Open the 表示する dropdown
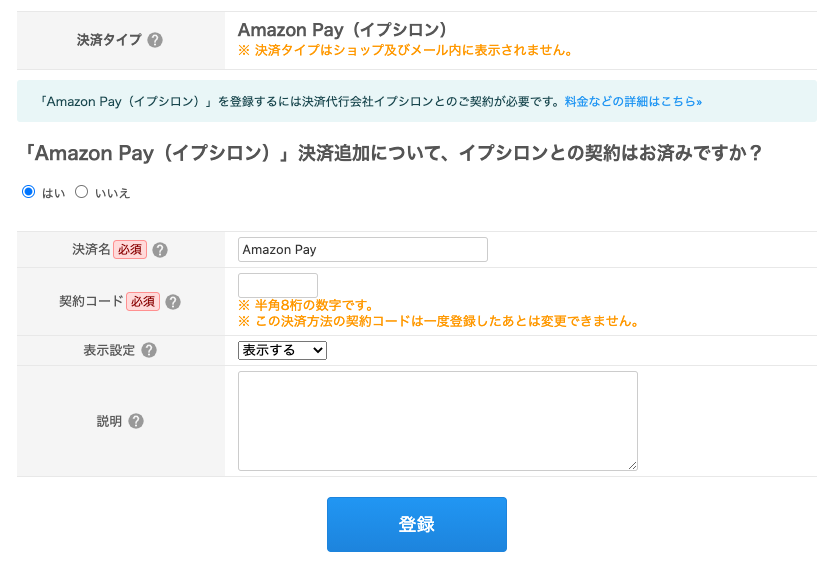The height and width of the screenshot is (566, 832). tap(282, 350)
